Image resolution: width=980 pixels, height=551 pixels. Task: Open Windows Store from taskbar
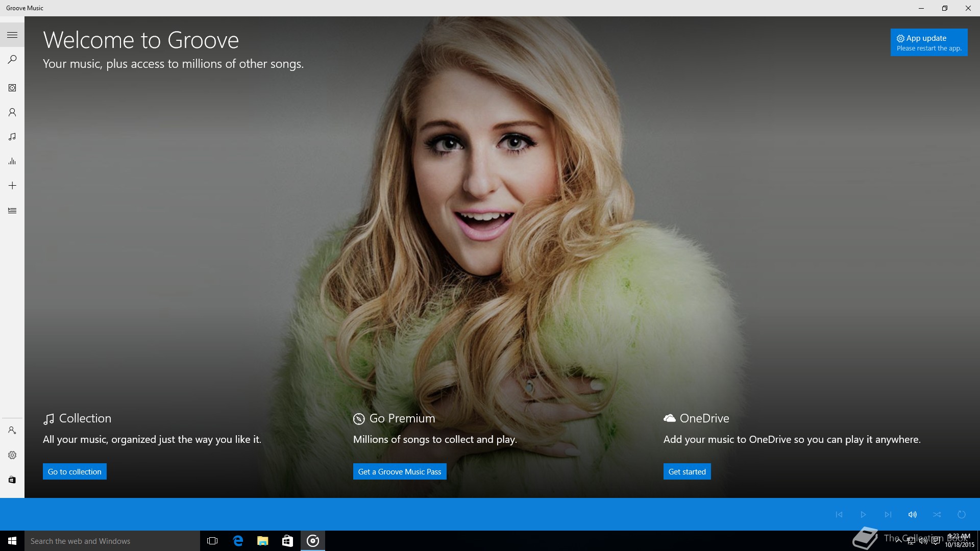pyautogui.click(x=287, y=541)
